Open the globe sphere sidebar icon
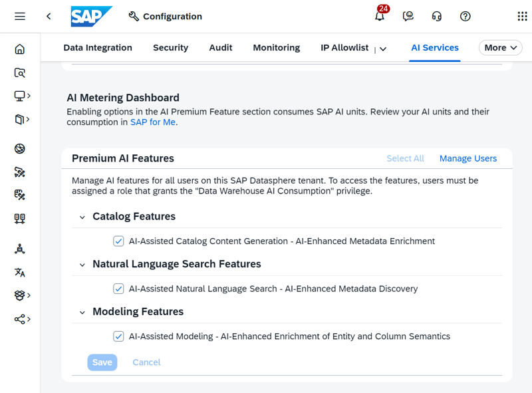Viewport: 532px width, 393px height. (20, 149)
